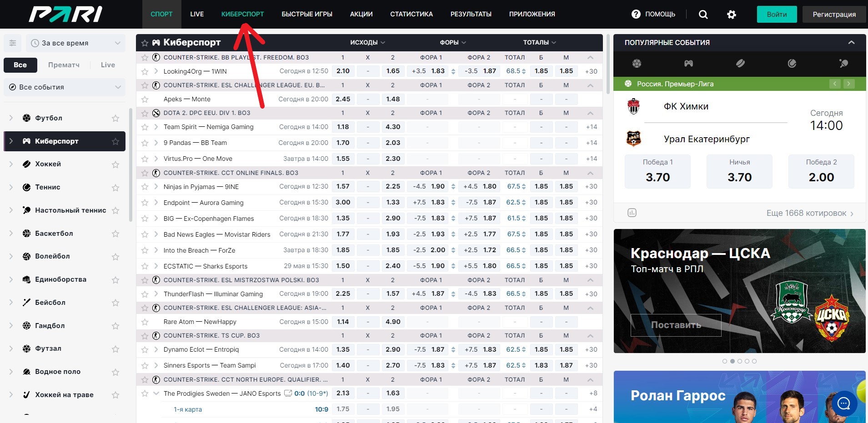The height and width of the screenshot is (423, 868).
Task: Favorite Хоккей in sidebar
Action: pyautogui.click(x=115, y=164)
